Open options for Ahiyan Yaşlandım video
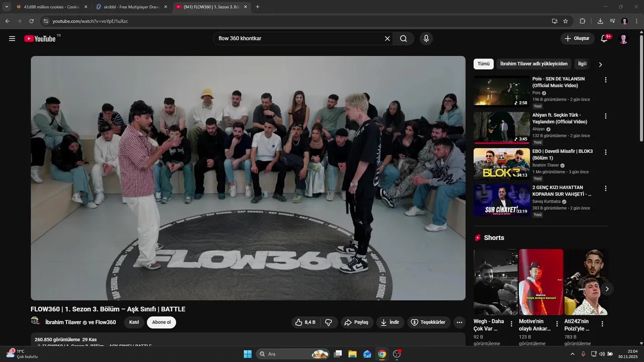This screenshot has height=362, width=644. pyautogui.click(x=606, y=116)
